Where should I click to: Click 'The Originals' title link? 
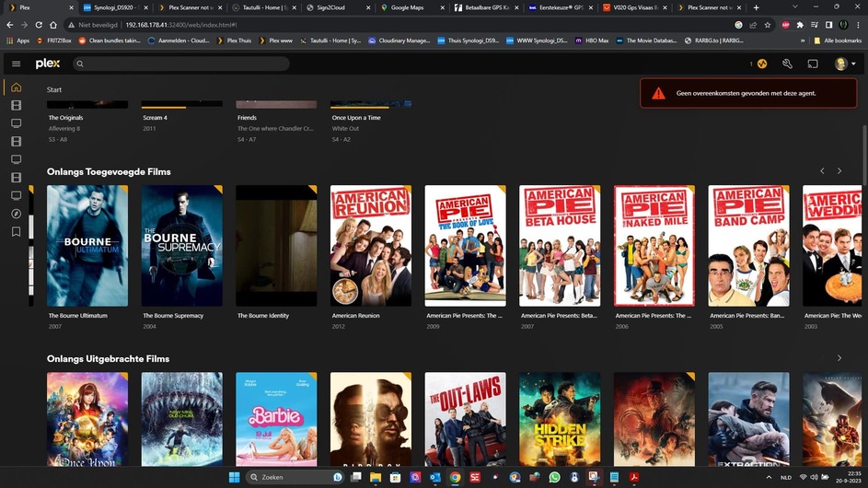66,118
